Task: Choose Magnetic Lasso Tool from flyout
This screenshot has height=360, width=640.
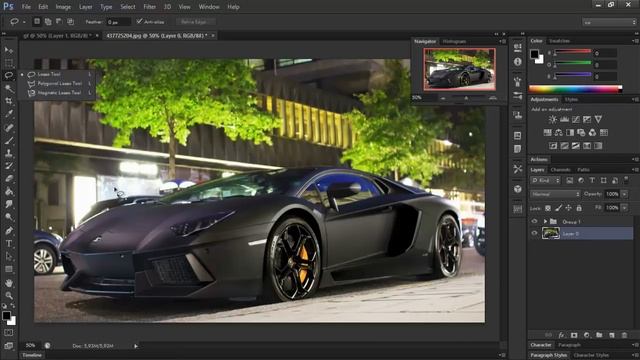Action: pos(59,93)
